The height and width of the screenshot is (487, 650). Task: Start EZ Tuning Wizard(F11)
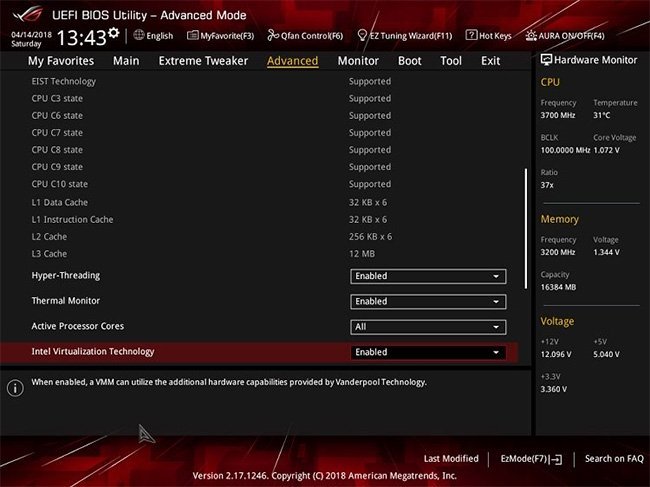(405, 36)
